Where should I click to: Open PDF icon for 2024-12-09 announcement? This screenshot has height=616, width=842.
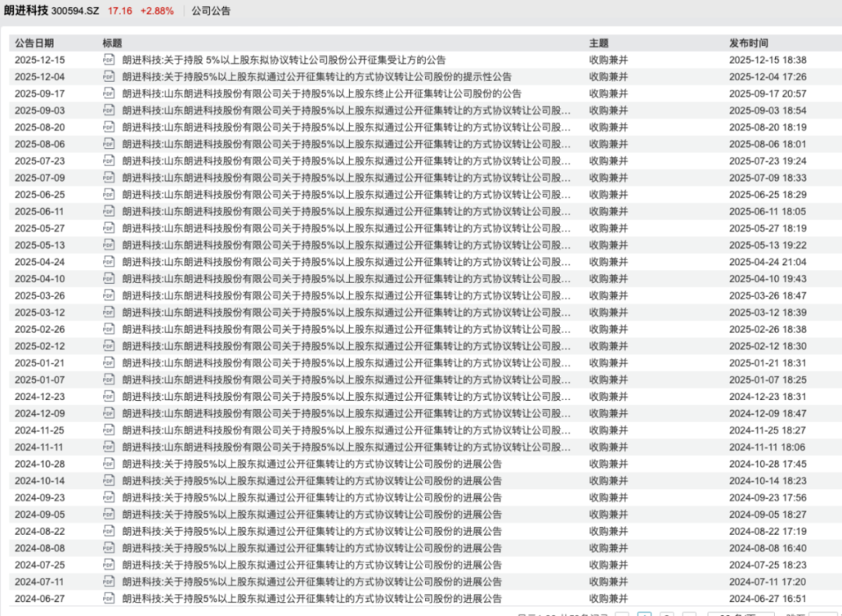[108, 413]
